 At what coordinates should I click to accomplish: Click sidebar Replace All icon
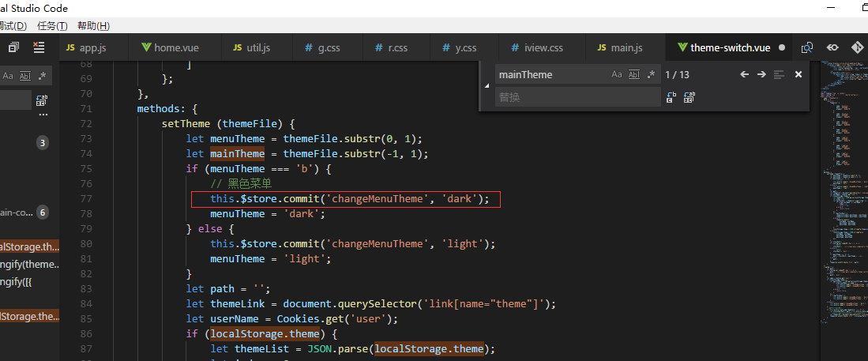point(42,100)
